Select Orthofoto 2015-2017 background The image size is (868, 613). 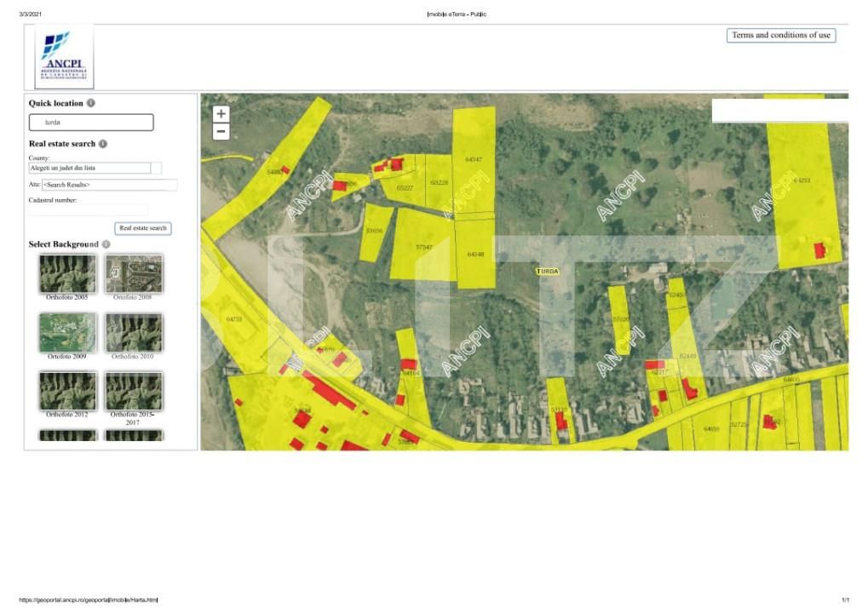point(134,391)
